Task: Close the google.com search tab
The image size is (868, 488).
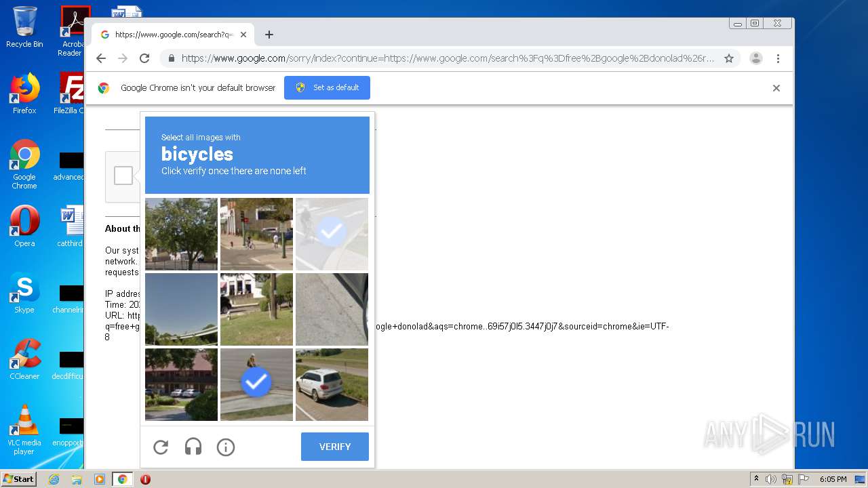Action: [x=243, y=35]
